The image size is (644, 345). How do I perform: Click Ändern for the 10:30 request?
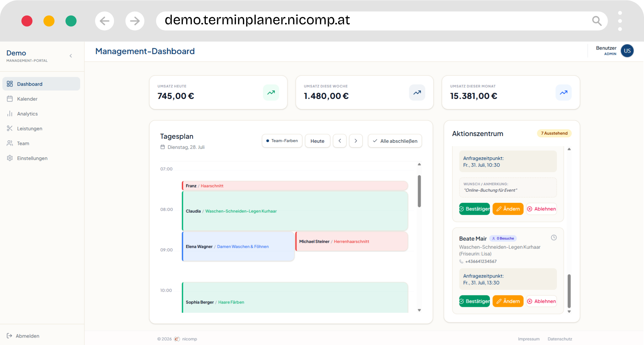(x=508, y=209)
